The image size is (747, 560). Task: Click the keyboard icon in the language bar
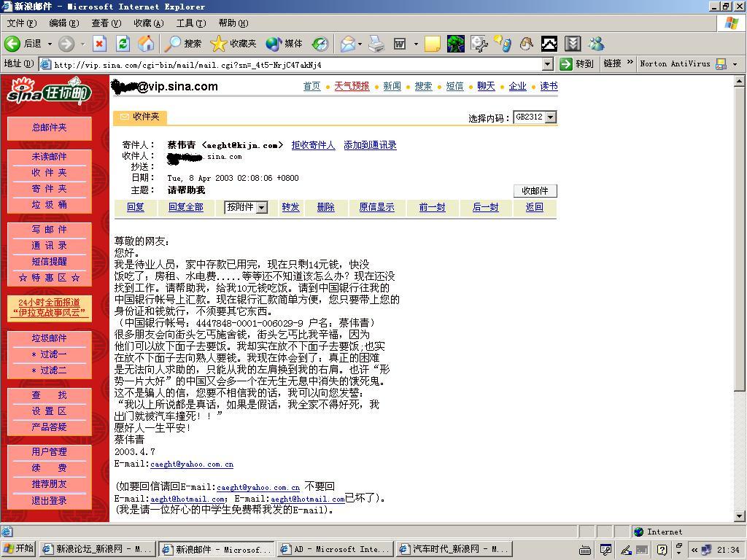coord(585,550)
